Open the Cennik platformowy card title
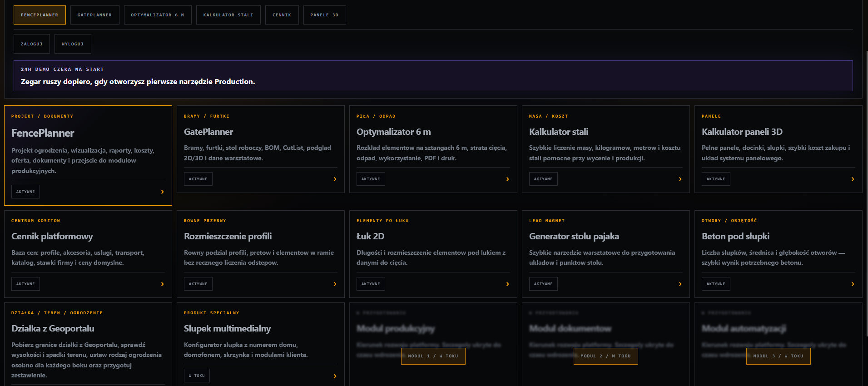This screenshot has width=868, height=386. [52, 236]
